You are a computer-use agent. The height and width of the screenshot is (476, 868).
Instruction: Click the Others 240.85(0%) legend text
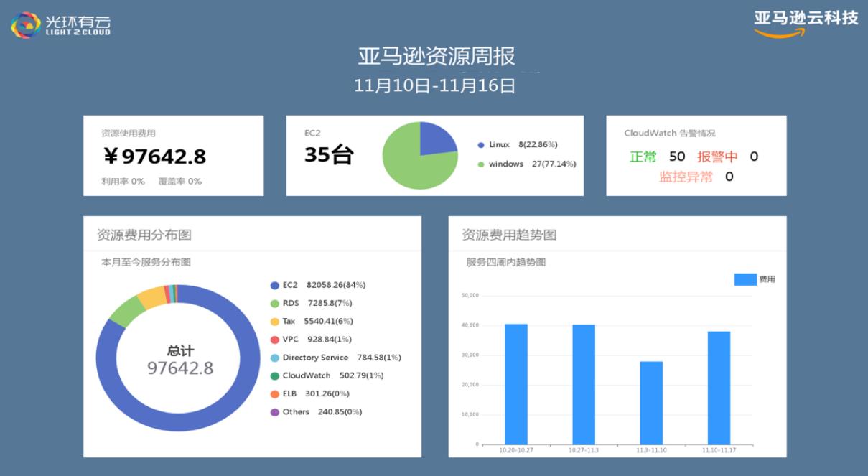(322, 412)
